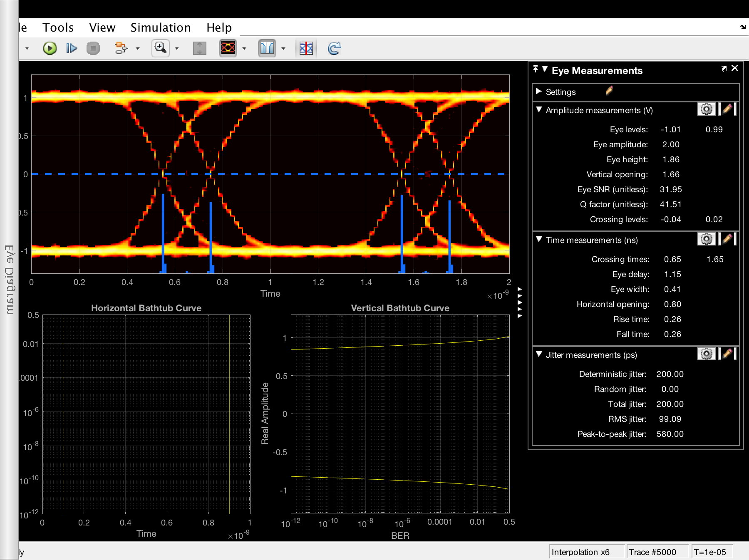Click gear icon for Amplitude measurements
Viewport: 749px width, 560px height.
point(706,109)
